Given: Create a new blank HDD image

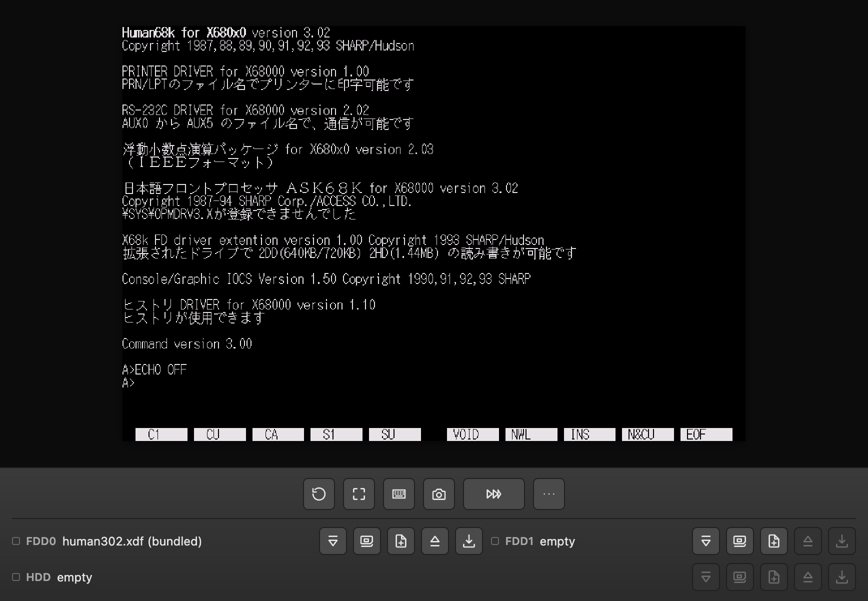Looking at the screenshot, I should (x=774, y=577).
